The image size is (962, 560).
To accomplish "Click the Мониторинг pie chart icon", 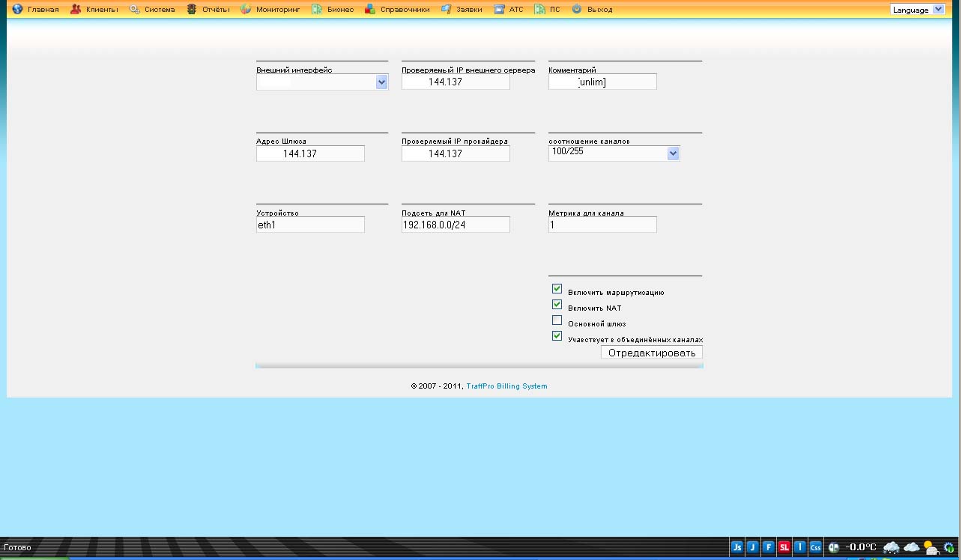I will [245, 10].
